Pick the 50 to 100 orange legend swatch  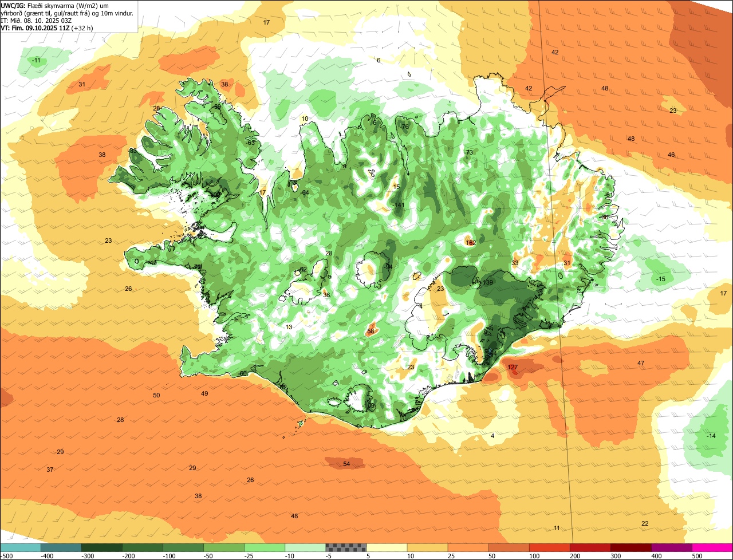pyautogui.click(x=509, y=547)
